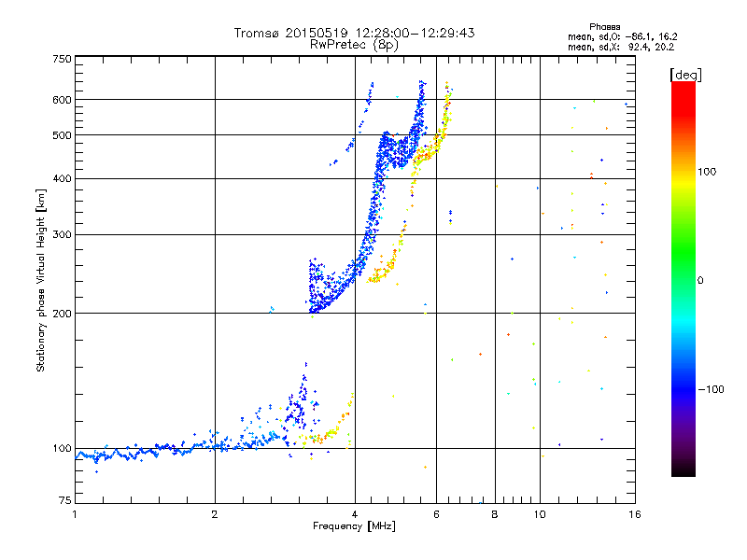Viewport: 747px width, 560px height.
Task: Click the red top of the color bar
Action: [x=684, y=91]
